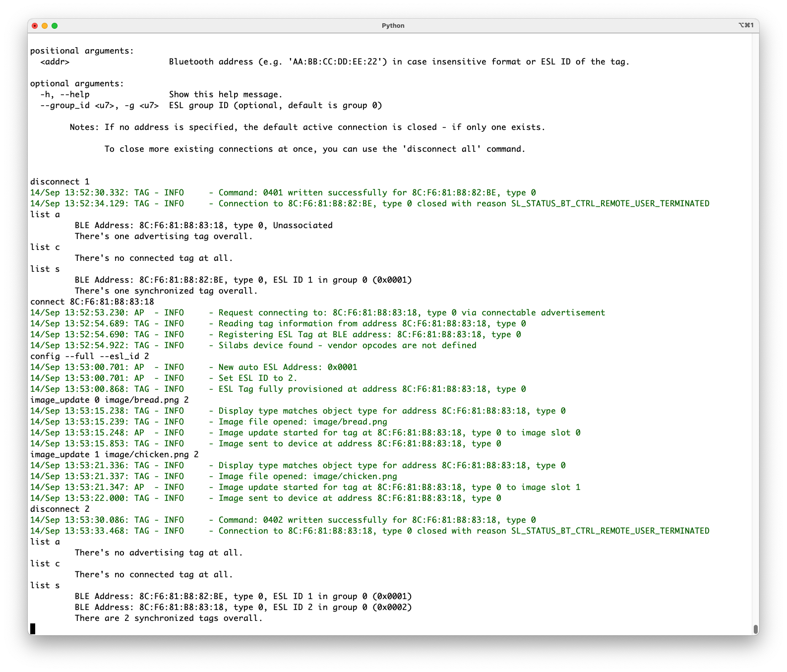Click 'Unassociated' BLE address line
Screen dimensions: 787x672
[204, 225]
